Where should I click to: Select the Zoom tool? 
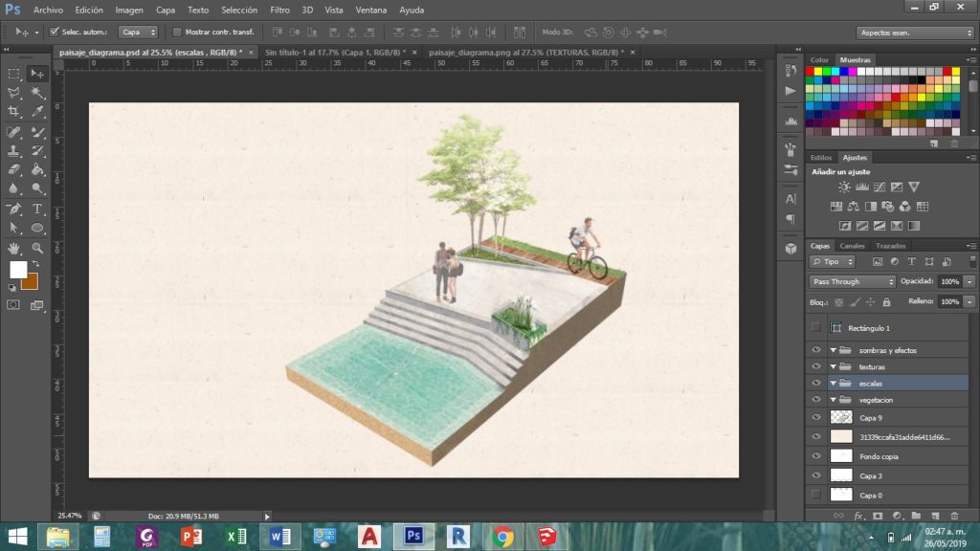pyautogui.click(x=37, y=248)
